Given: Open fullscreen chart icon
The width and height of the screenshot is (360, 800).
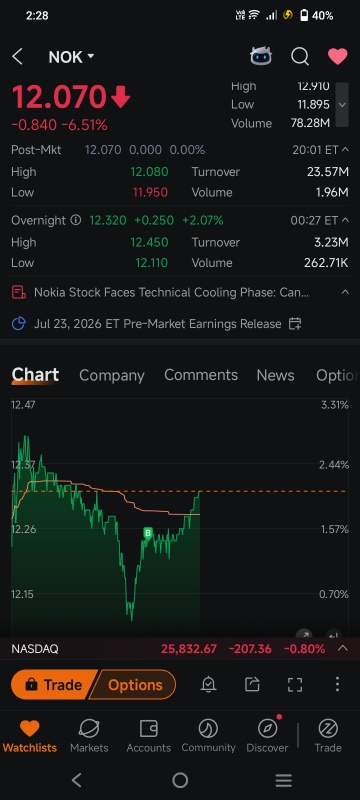Looking at the screenshot, I should click(295, 685).
